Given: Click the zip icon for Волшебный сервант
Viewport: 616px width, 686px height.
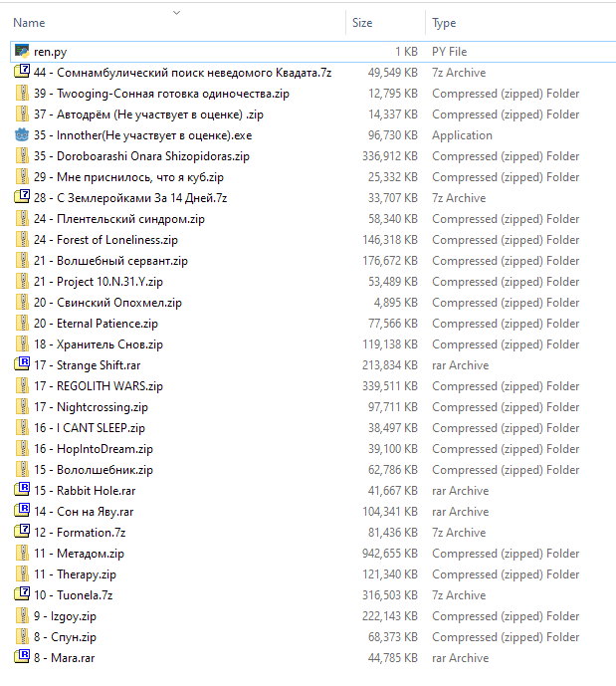Looking at the screenshot, I should coord(22,261).
